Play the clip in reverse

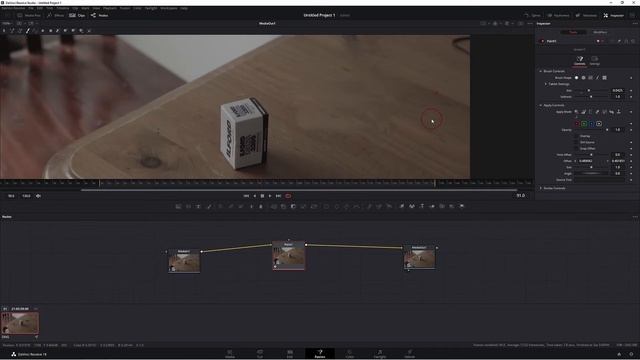click(x=255, y=196)
